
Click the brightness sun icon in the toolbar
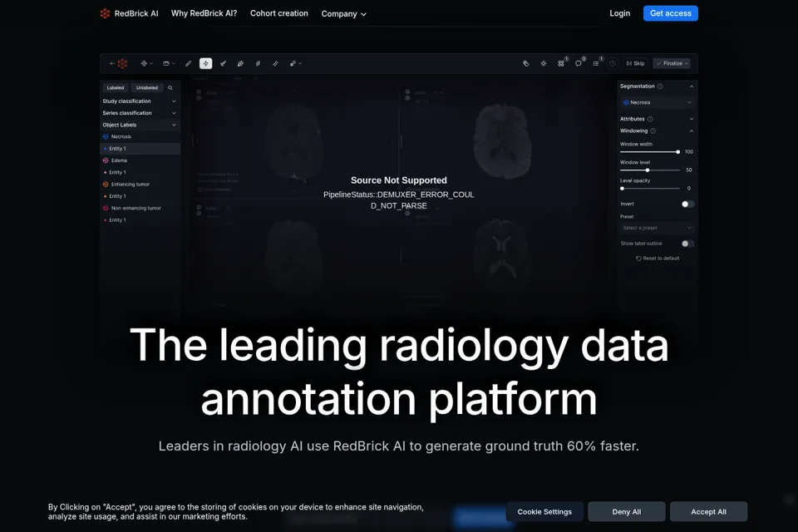click(544, 64)
